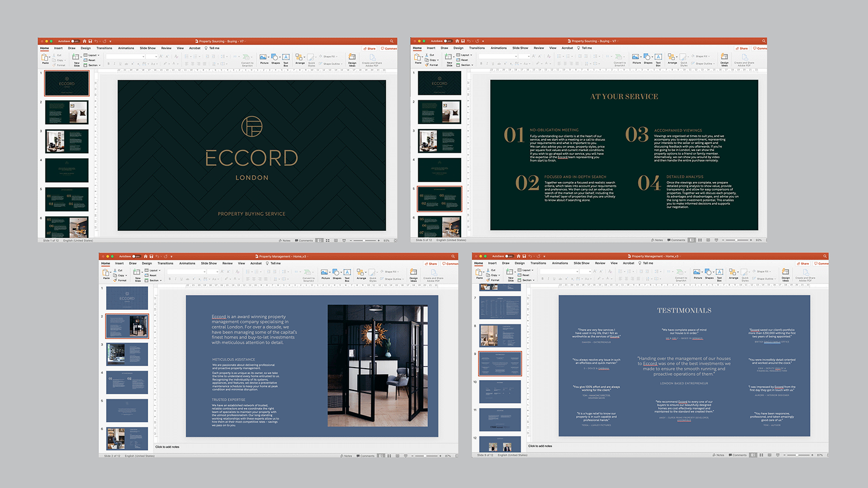Click Comments in the At Your Service status bar
The image size is (868, 488).
coord(676,240)
